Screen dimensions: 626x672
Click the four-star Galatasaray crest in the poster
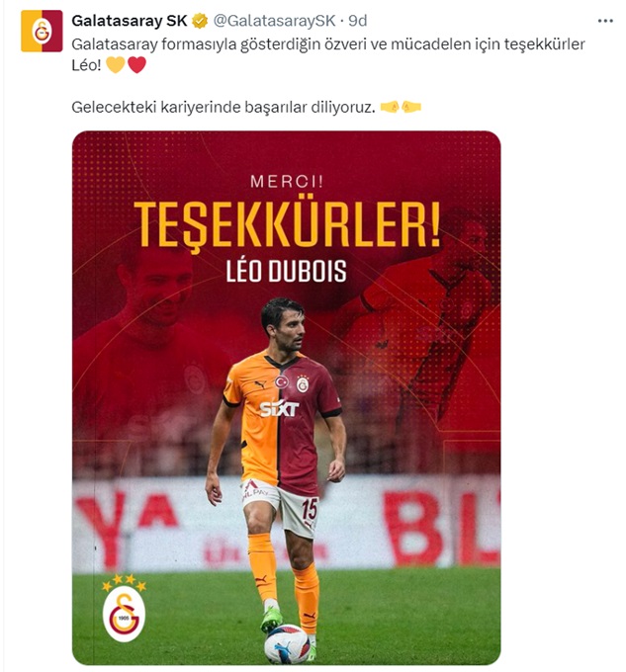124,608
